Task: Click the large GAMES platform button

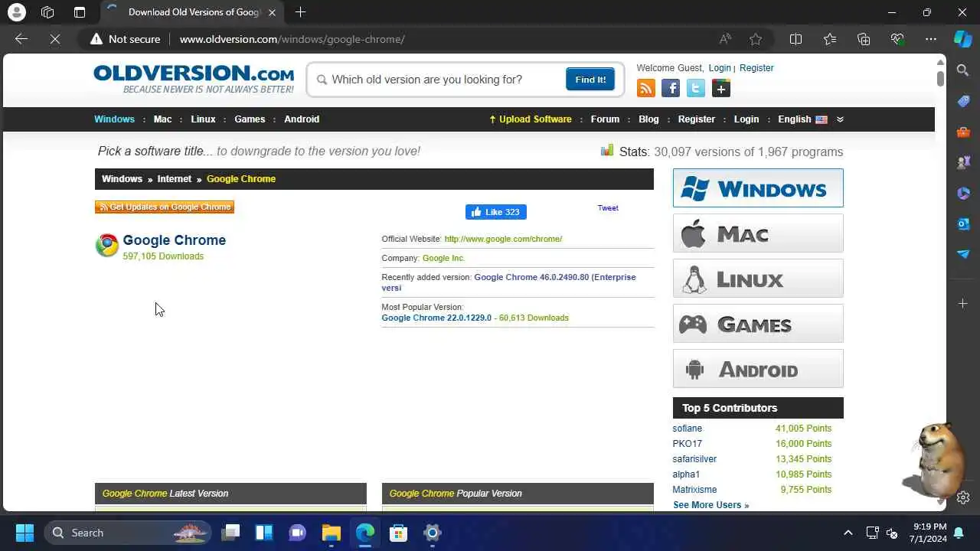Action: coord(758,324)
